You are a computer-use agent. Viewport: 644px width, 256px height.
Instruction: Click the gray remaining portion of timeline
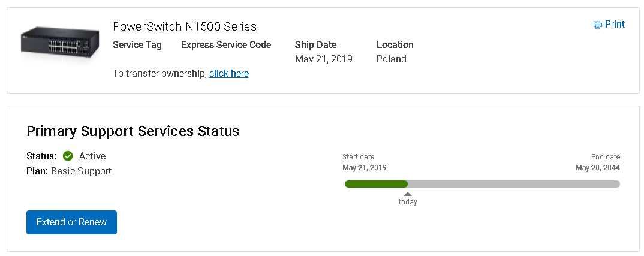click(x=513, y=184)
